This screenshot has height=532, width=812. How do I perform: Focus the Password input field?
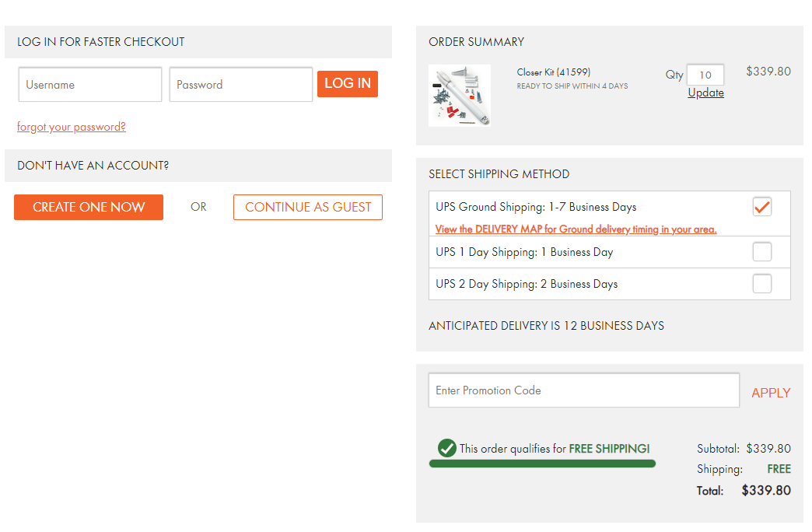coord(241,85)
